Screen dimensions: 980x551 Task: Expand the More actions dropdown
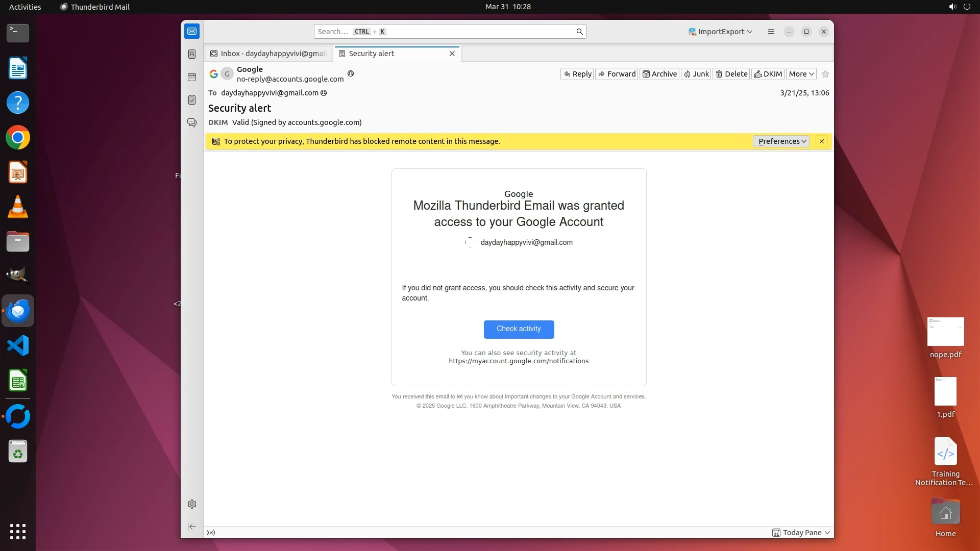click(x=801, y=74)
